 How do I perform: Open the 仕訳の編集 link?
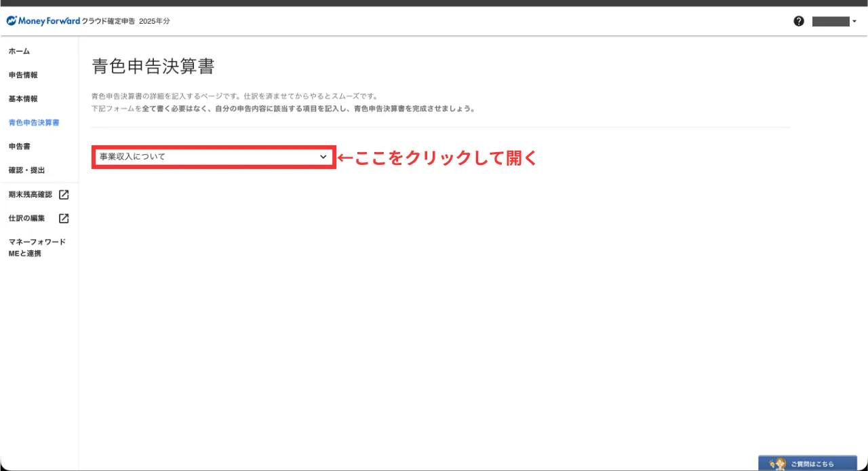pos(26,219)
